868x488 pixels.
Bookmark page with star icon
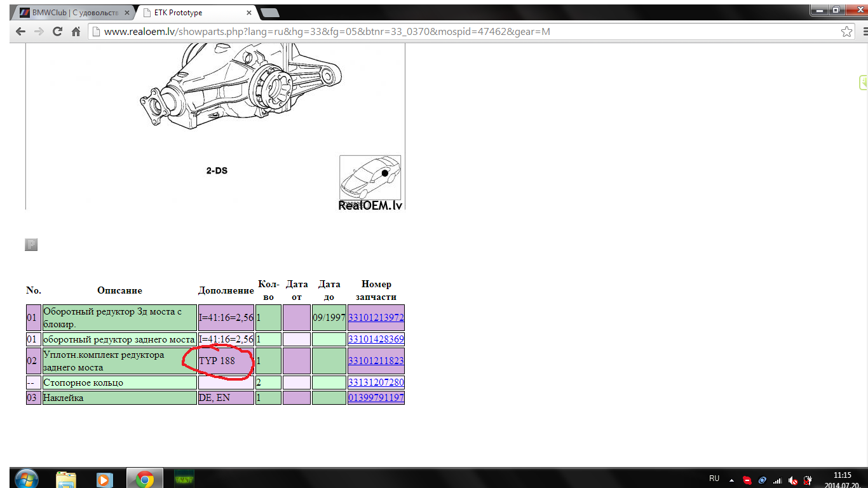846,32
